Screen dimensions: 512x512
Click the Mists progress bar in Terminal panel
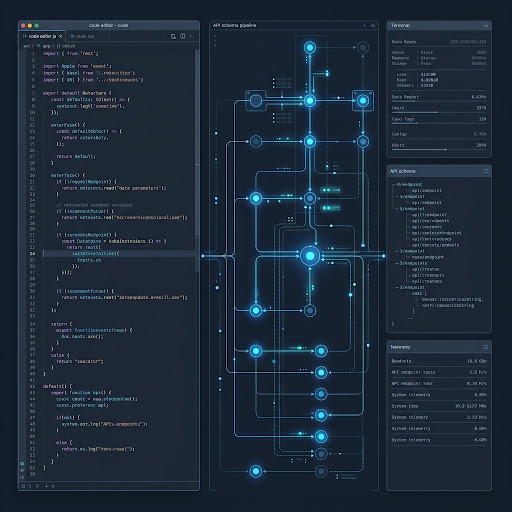(439, 150)
